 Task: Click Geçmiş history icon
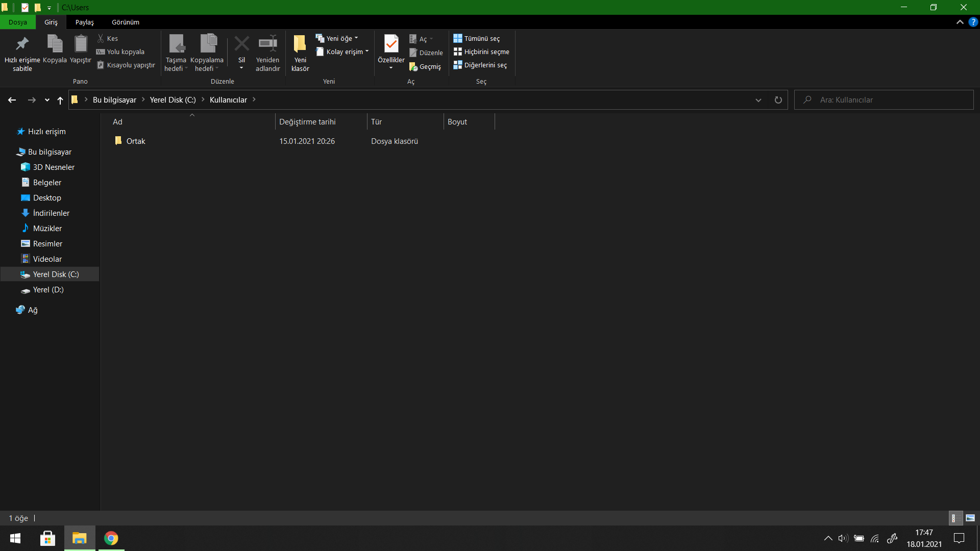tap(413, 67)
